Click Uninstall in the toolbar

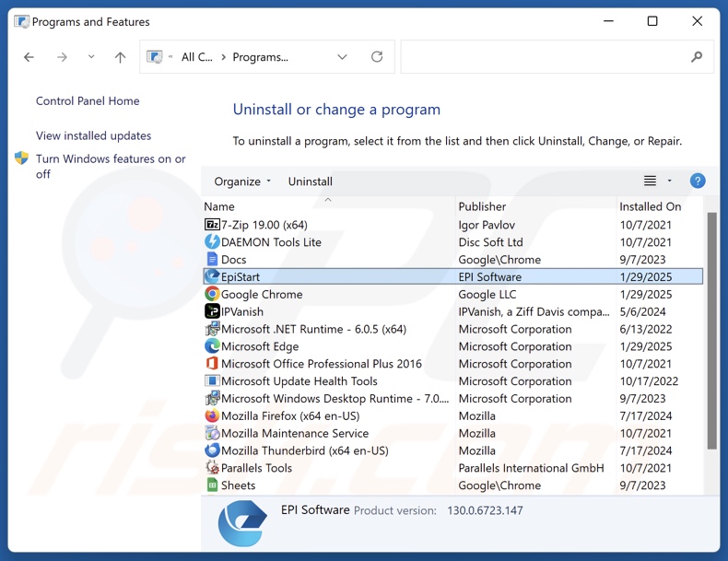click(x=311, y=181)
